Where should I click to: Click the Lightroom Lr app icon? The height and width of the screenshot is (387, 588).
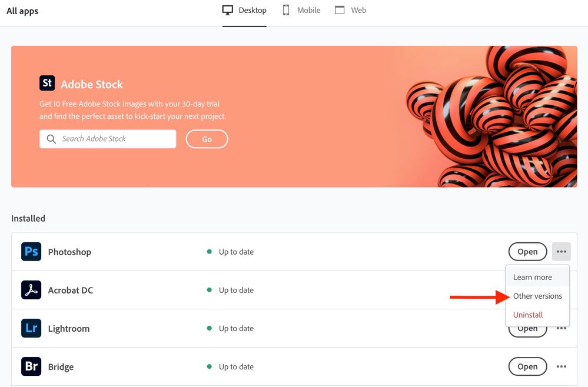pos(31,328)
